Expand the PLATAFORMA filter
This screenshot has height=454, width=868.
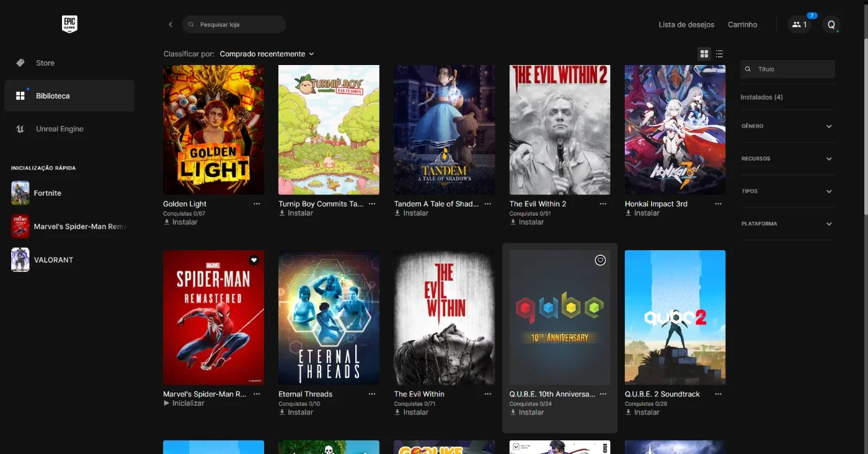point(787,224)
